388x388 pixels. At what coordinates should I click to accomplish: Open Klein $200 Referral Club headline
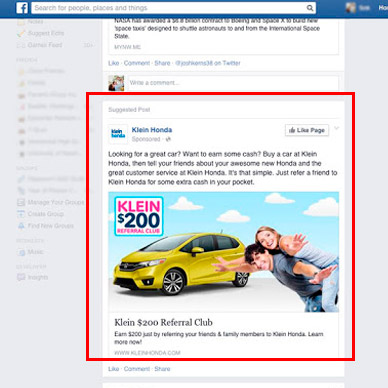tap(163, 323)
